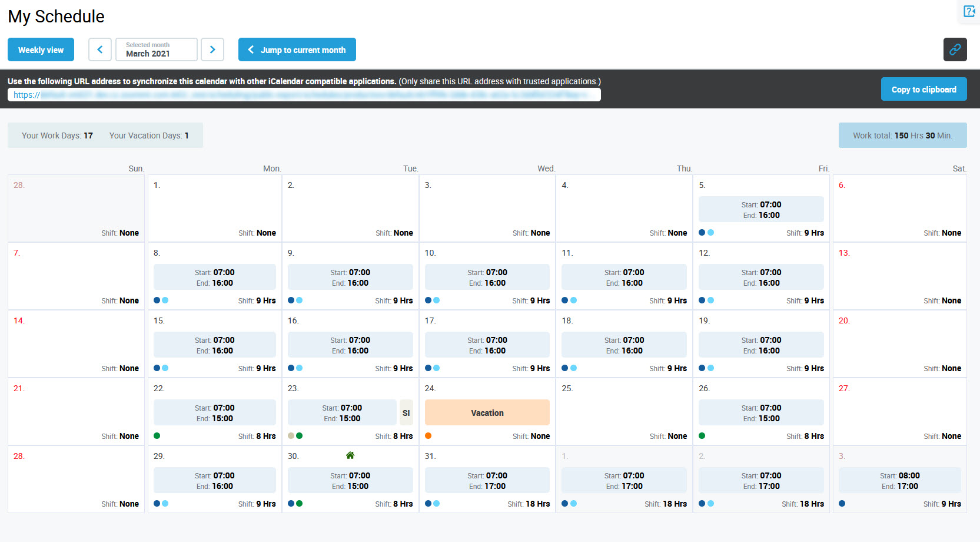Click the home icon on March 30
Viewport: 980px width, 542px height.
tap(350, 455)
